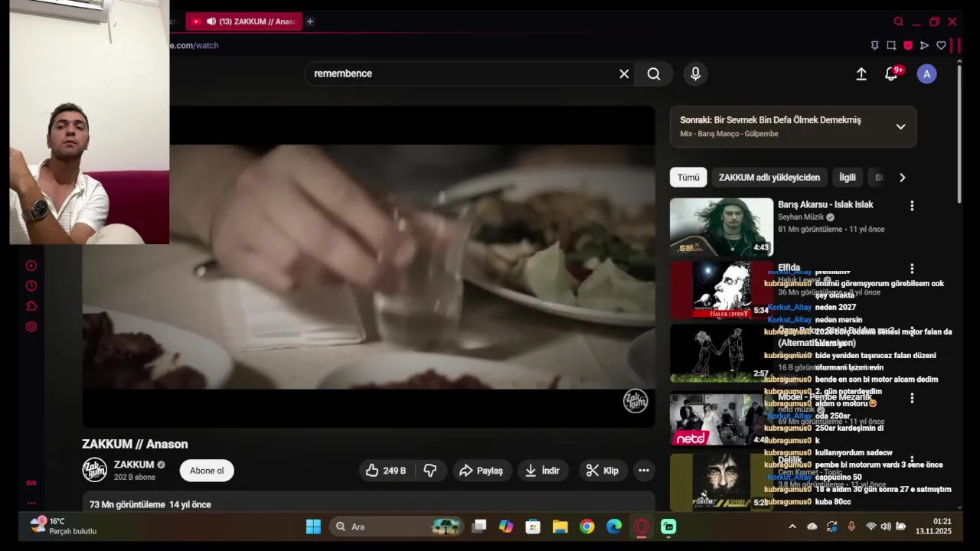Open File Explorer from the taskbar
Screen dimensions: 980x551
point(560,527)
